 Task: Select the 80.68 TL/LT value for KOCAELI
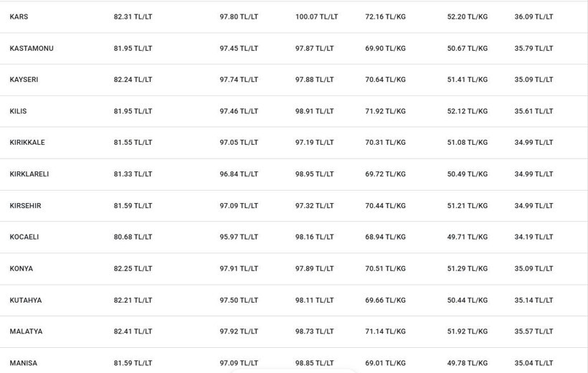click(133, 237)
